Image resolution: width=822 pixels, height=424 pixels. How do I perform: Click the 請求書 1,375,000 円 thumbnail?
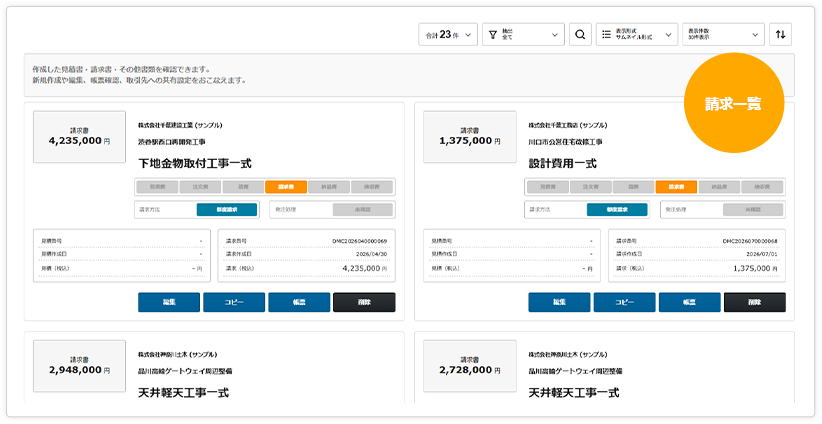(470, 137)
